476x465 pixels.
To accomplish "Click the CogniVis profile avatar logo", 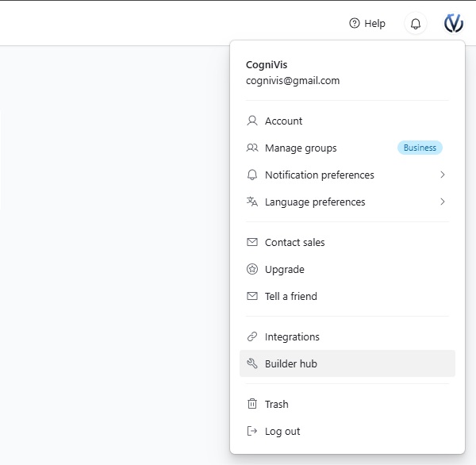I will [453, 24].
